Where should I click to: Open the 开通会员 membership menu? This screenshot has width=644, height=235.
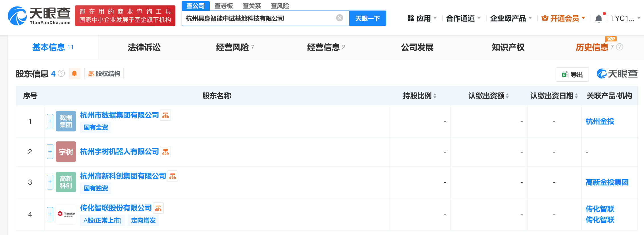coord(563,18)
